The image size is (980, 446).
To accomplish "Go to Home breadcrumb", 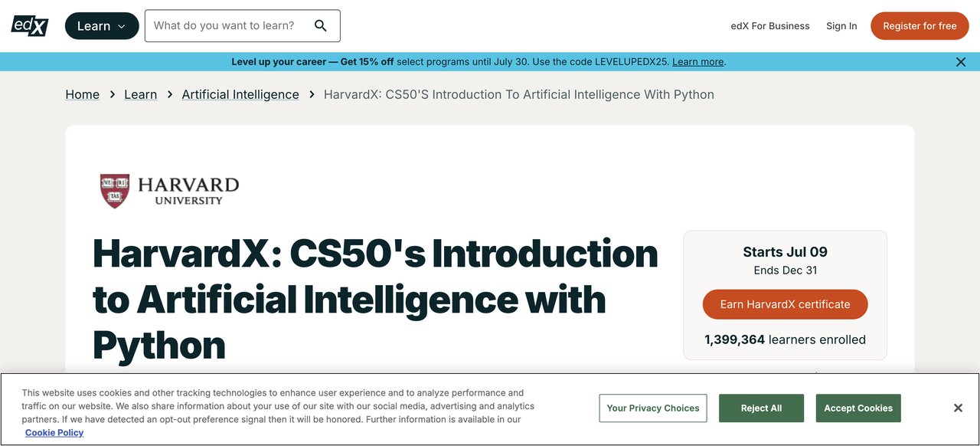I will tap(83, 94).
